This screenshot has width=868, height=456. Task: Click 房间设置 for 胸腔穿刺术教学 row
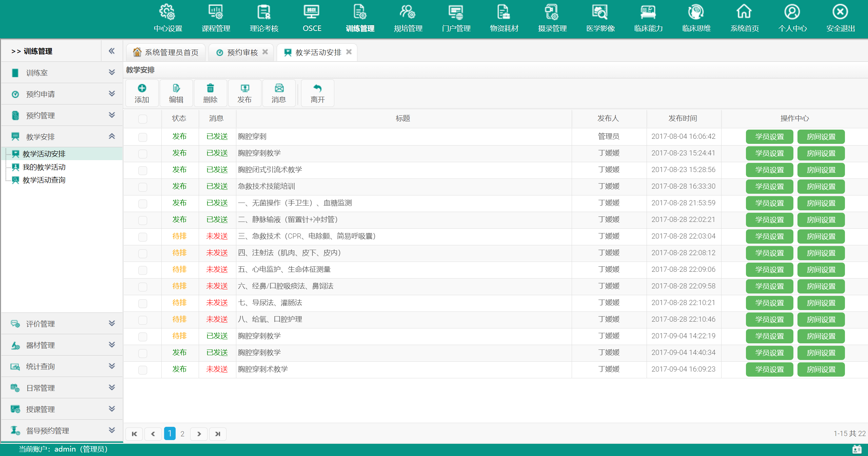[821, 369]
